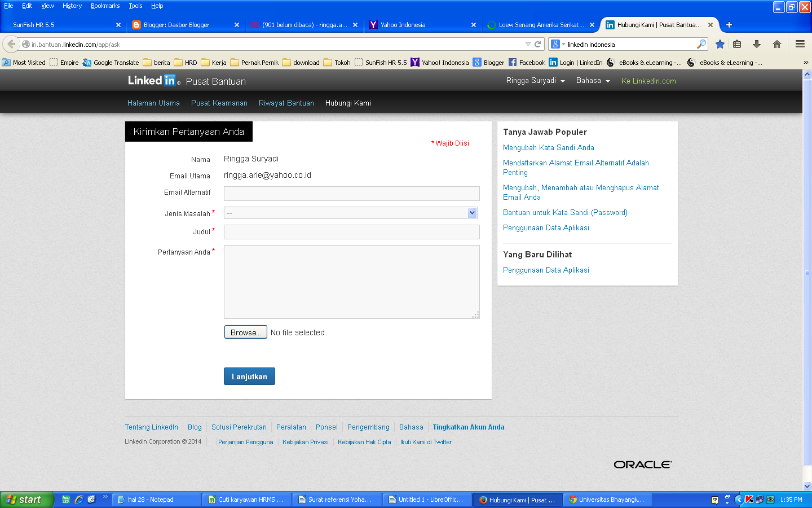This screenshot has height=508, width=812.
Task: Click the scrollbar up arrow
Action: 807,74
